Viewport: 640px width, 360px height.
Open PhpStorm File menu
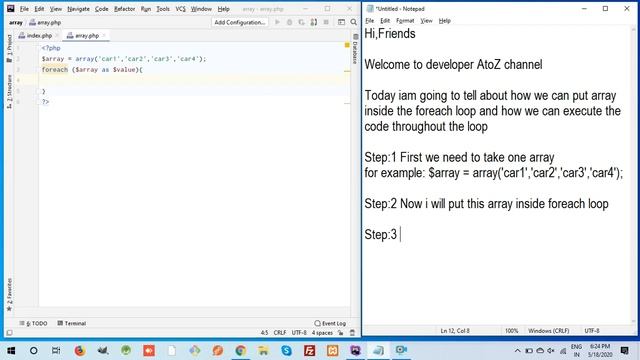[x=24, y=9]
